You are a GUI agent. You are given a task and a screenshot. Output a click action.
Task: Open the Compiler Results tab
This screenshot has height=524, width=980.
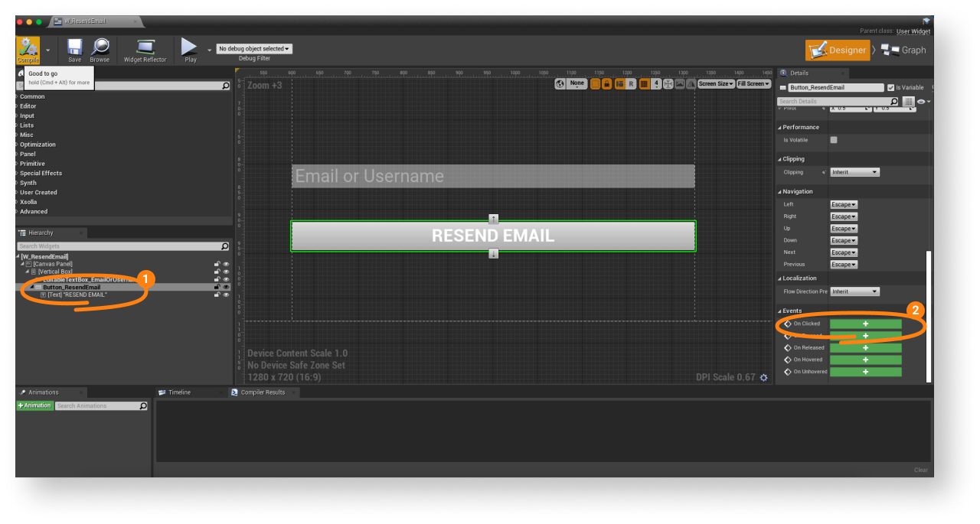coord(262,392)
